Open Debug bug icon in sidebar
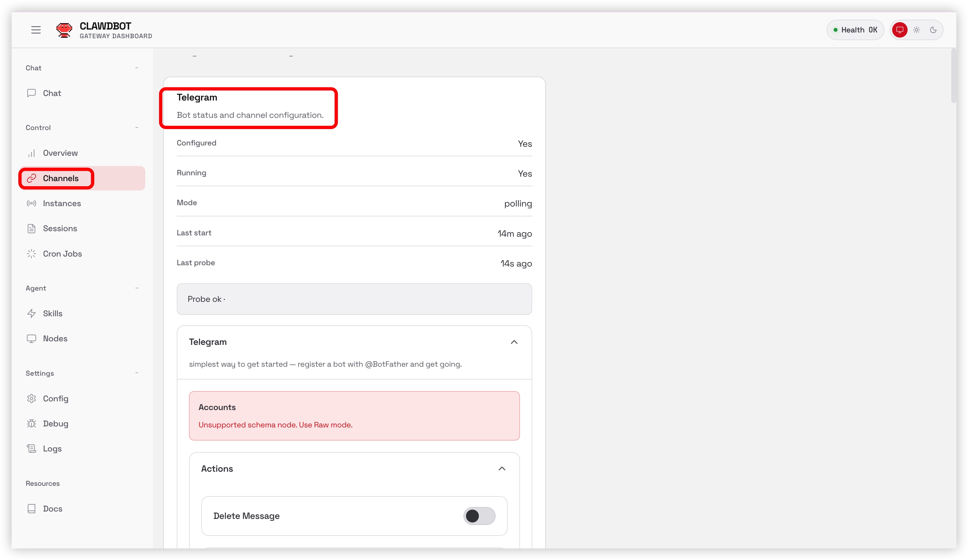Image resolution: width=968 pixels, height=560 pixels. click(31, 423)
